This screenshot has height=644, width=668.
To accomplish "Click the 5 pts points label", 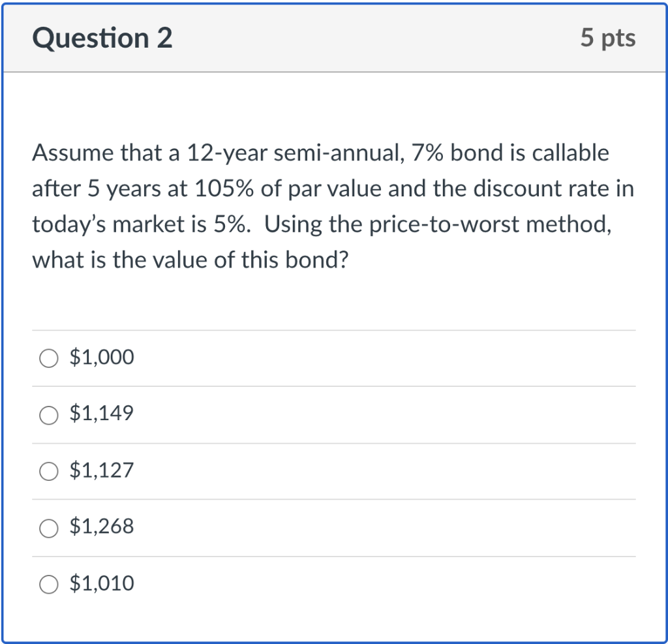I will tap(607, 38).
